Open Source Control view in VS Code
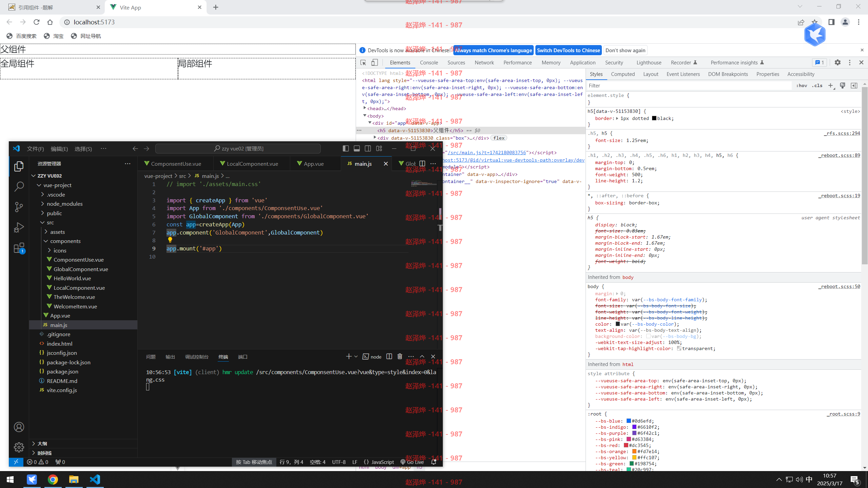868x488 pixels. (x=19, y=207)
